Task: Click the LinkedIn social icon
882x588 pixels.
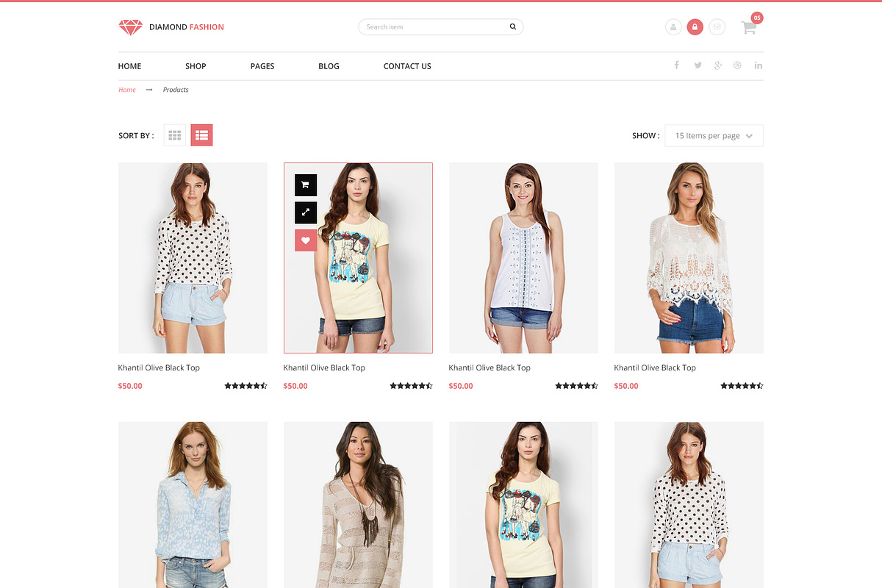Action: (x=759, y=65)
